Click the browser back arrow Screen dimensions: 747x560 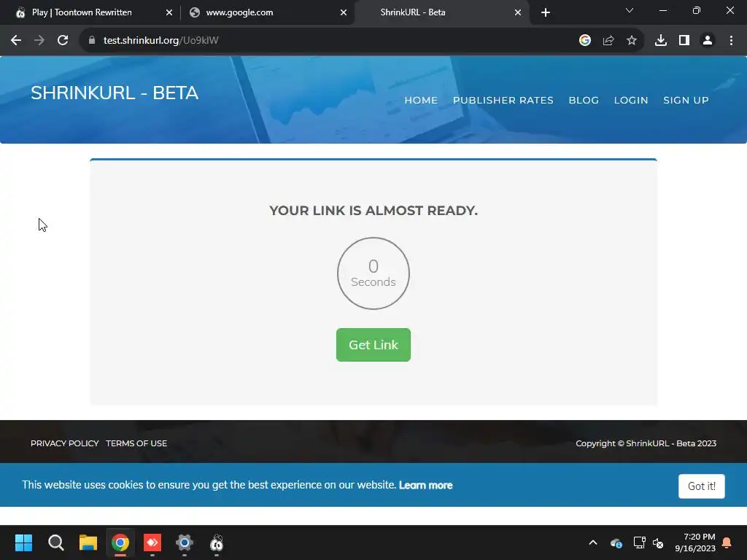(x=16, y=41)
